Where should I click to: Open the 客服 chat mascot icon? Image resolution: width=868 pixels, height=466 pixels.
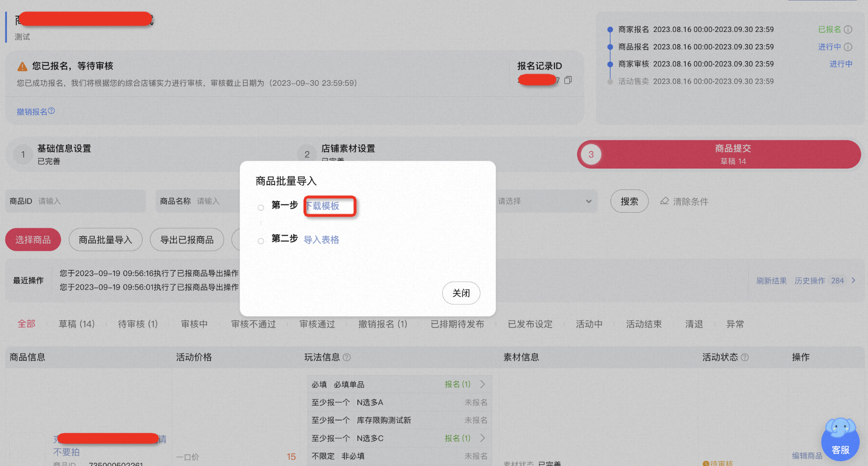tap(840, 439)
